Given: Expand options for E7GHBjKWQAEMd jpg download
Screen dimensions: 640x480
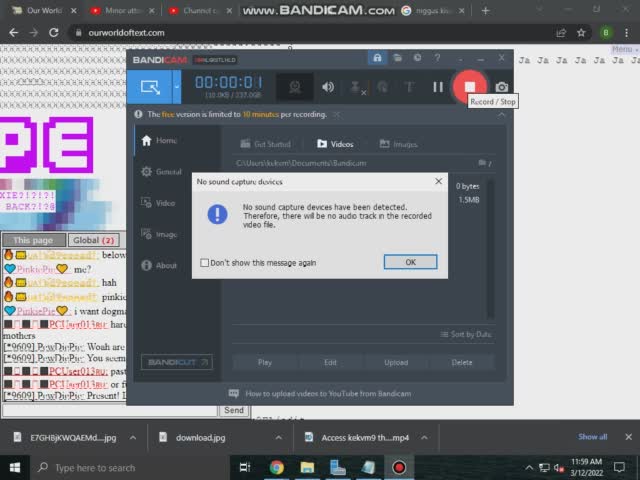Looking at the screenshot, I should pos(133,438).
